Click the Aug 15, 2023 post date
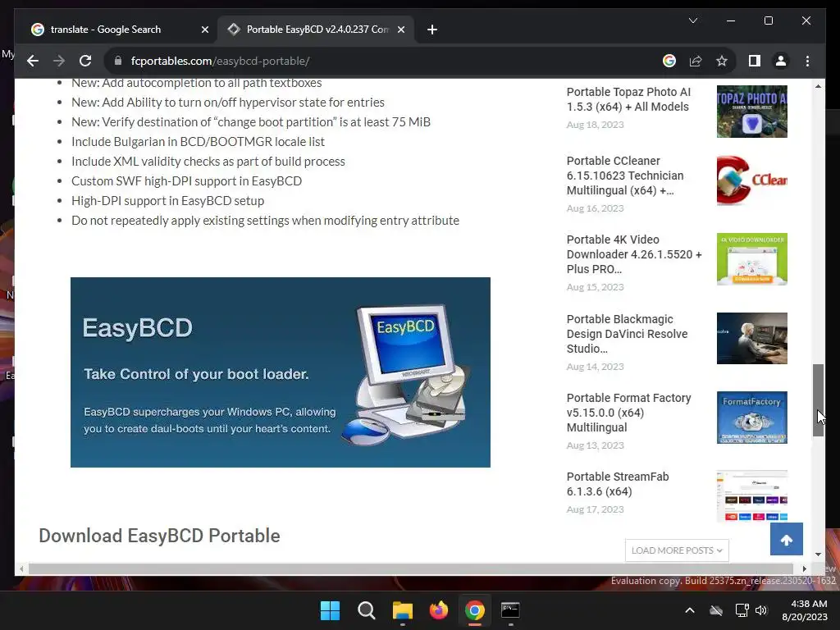Screen dimensions: 840x630 (596, 287)
